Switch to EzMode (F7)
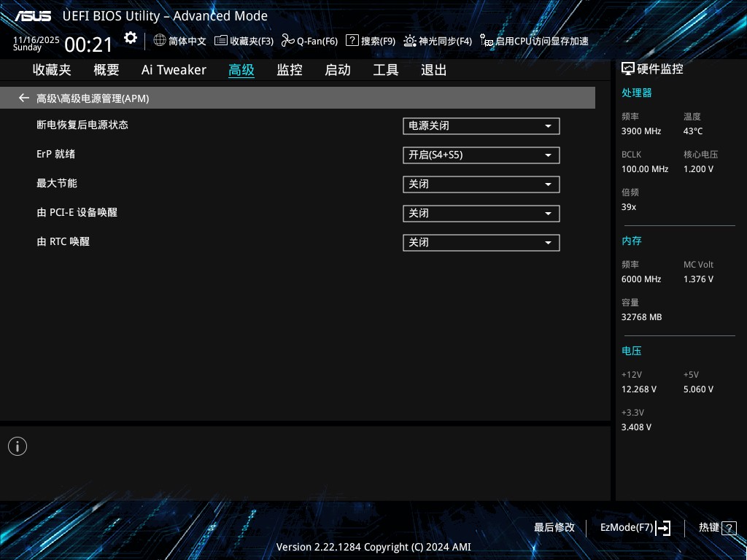 tap(635, 527)
